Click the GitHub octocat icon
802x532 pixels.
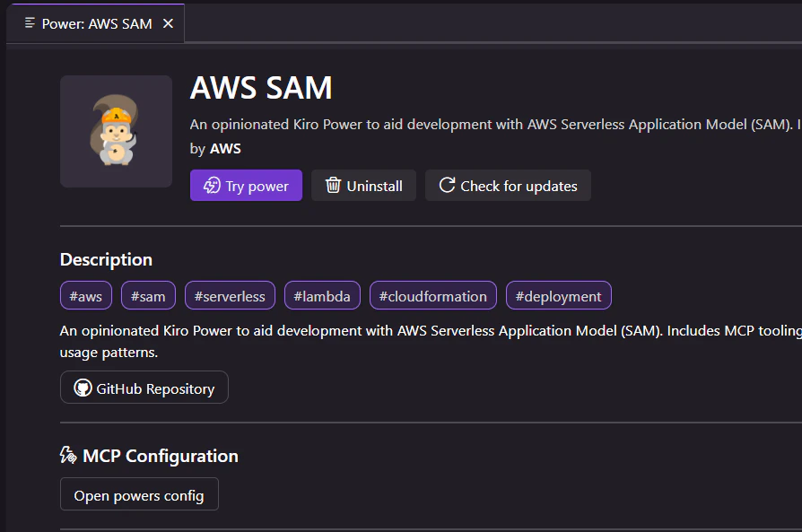click(x=83, y=388)
